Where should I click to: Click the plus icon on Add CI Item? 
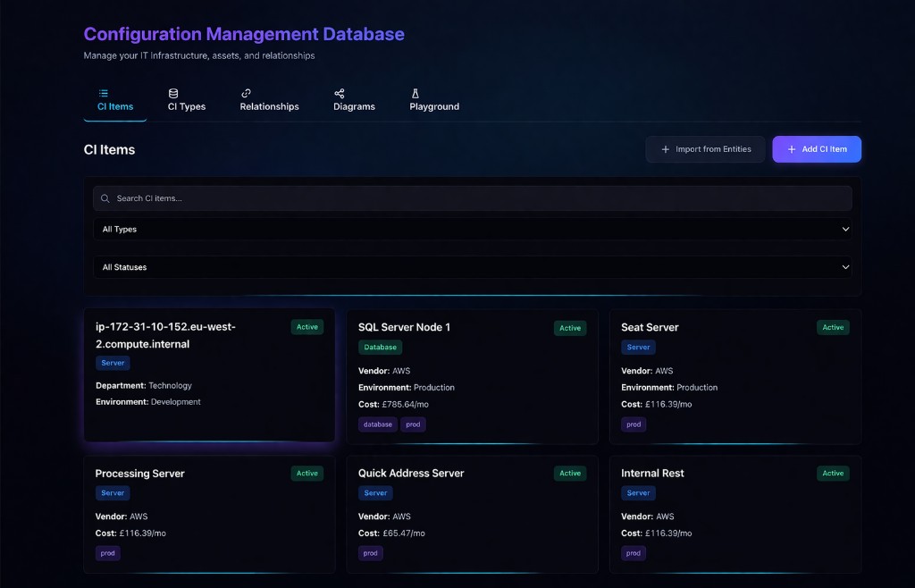792,149
